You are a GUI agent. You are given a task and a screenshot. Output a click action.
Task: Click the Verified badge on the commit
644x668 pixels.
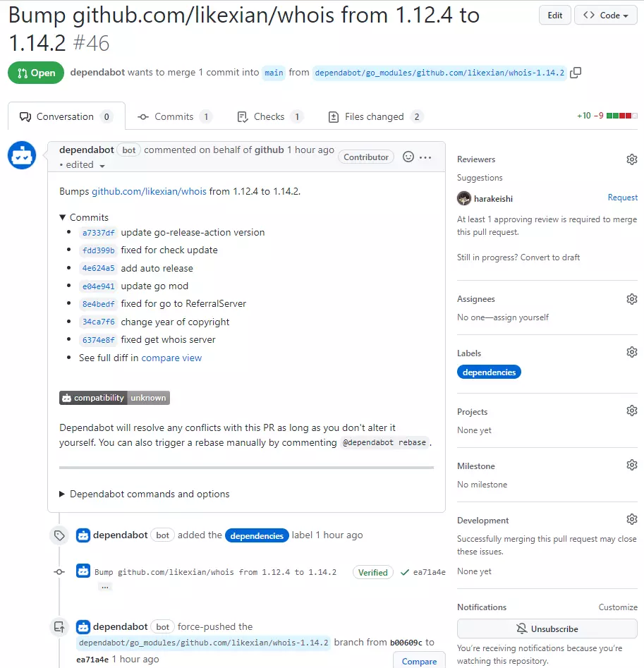372,573
